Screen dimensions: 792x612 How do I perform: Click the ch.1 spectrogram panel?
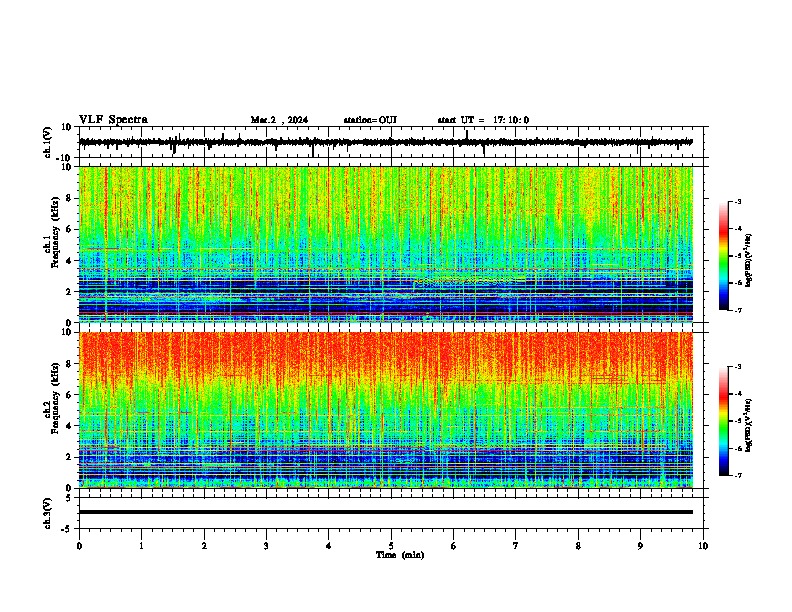pos(386,244)
